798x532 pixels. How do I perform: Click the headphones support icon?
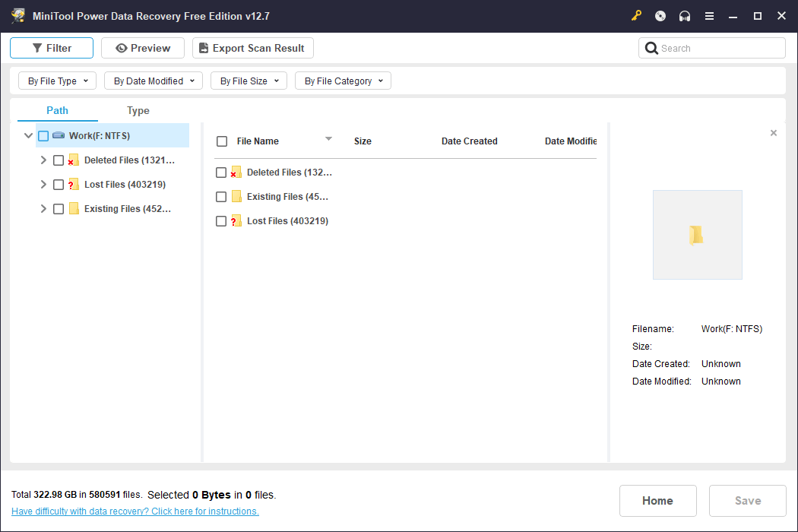[x=685, y=16]
